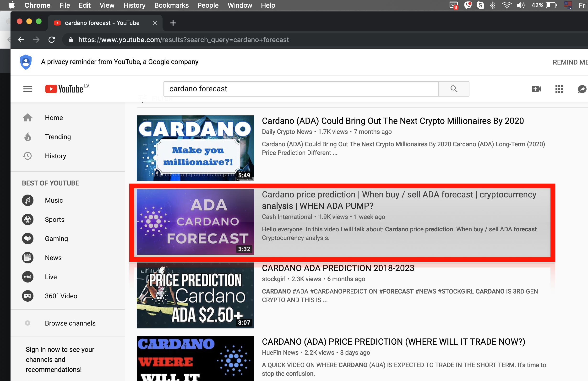Image resolution: width=588 pixels, height=381 pixels.
Task: Open the Edit menu
Action: click(84, 5)
